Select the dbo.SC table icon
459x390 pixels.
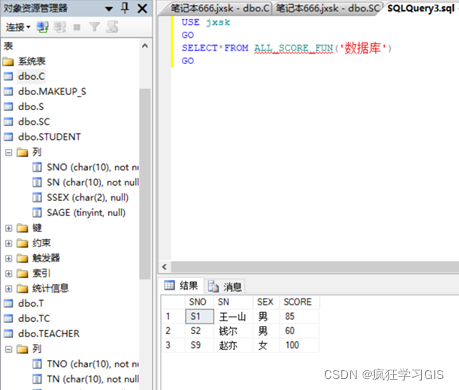point(8,122)
